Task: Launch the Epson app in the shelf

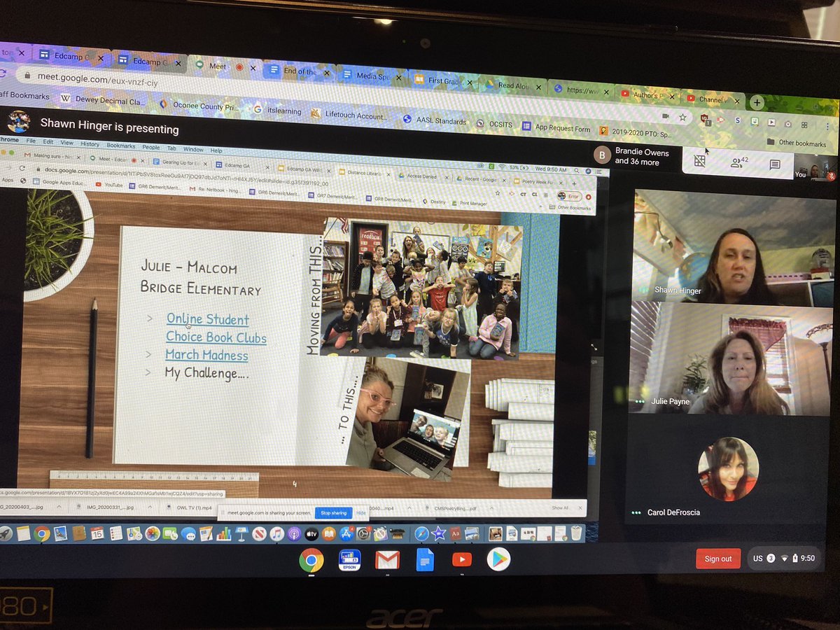Action: (349, 560)
